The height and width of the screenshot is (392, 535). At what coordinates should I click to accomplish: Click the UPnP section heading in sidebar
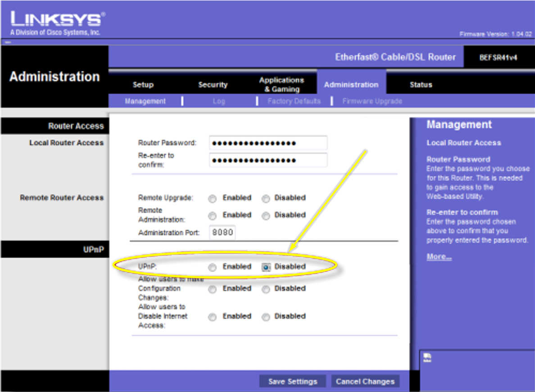coord(94,250)
